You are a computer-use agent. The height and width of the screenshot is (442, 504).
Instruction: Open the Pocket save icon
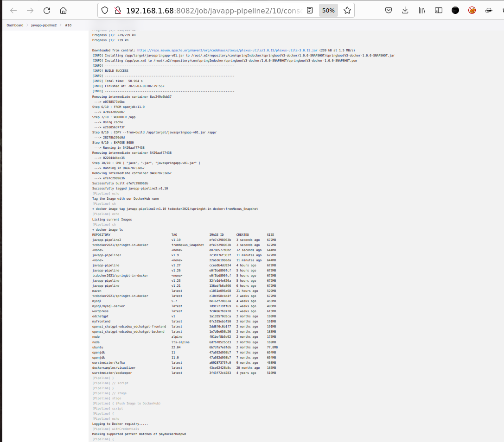(x=389, y=11)
